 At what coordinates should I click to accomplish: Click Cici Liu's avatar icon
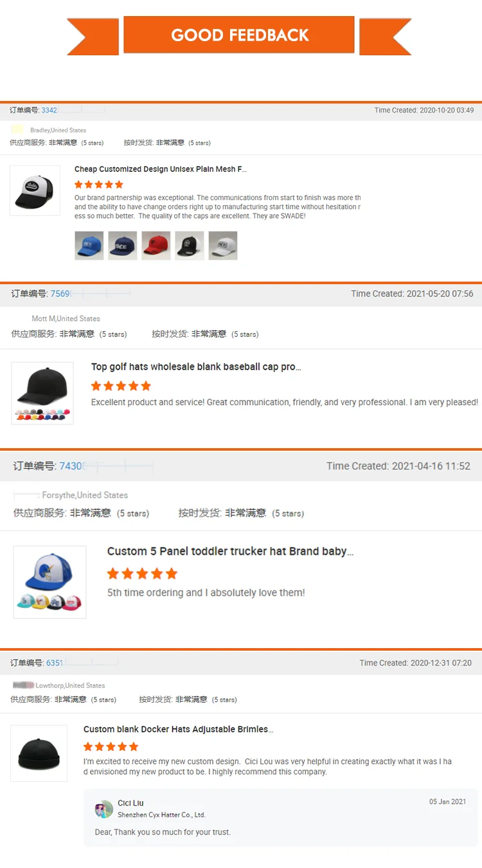click(104, 809)
